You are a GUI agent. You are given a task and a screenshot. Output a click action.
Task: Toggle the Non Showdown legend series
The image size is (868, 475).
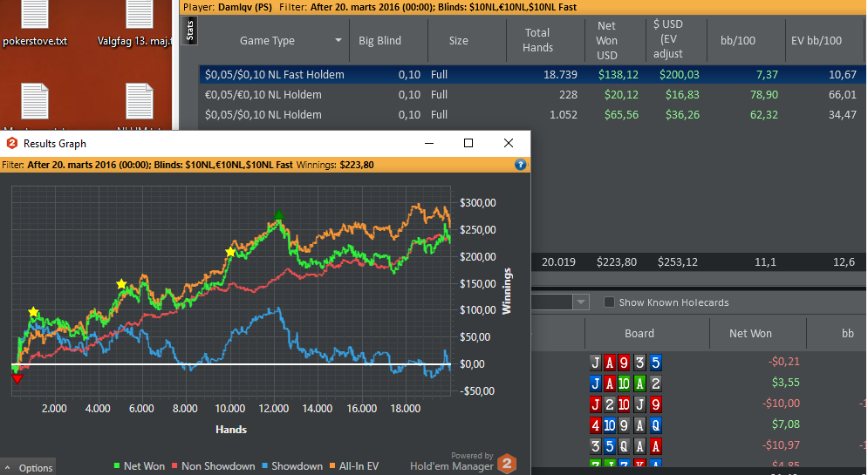[213, 466]
